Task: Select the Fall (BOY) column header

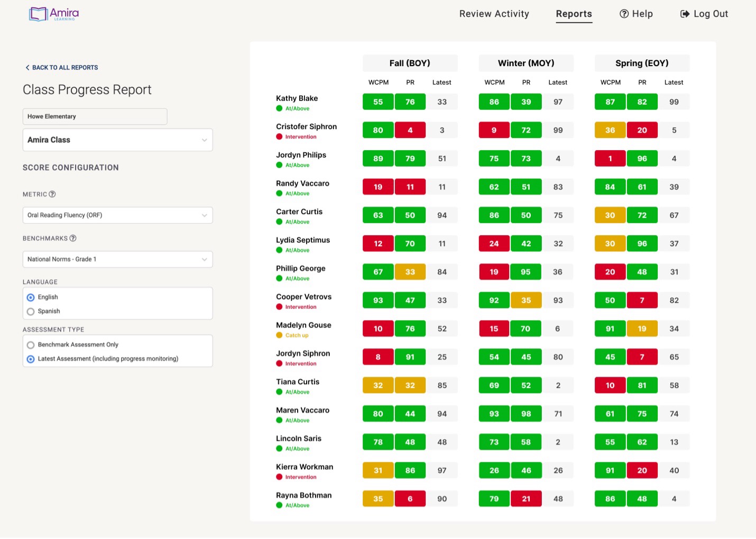Action: click(x=410, y=63)
